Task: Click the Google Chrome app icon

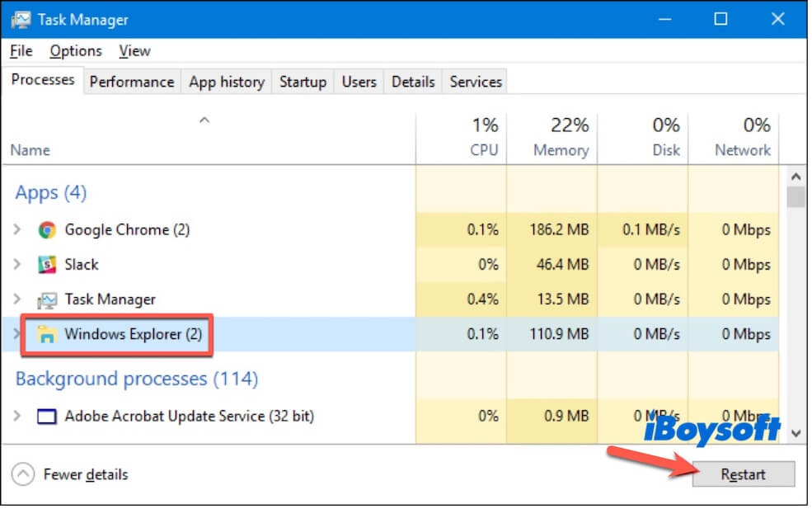Action: [47, 229]
